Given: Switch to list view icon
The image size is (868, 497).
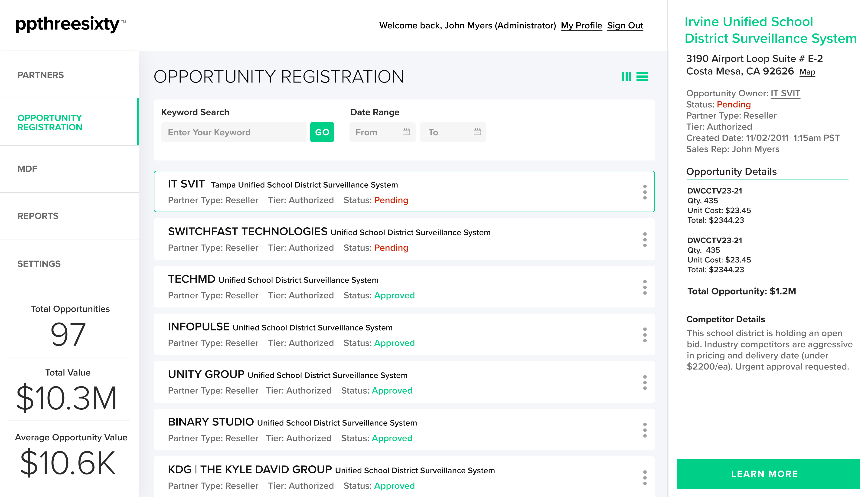Looking at the screenshot, I should [642, 76].
